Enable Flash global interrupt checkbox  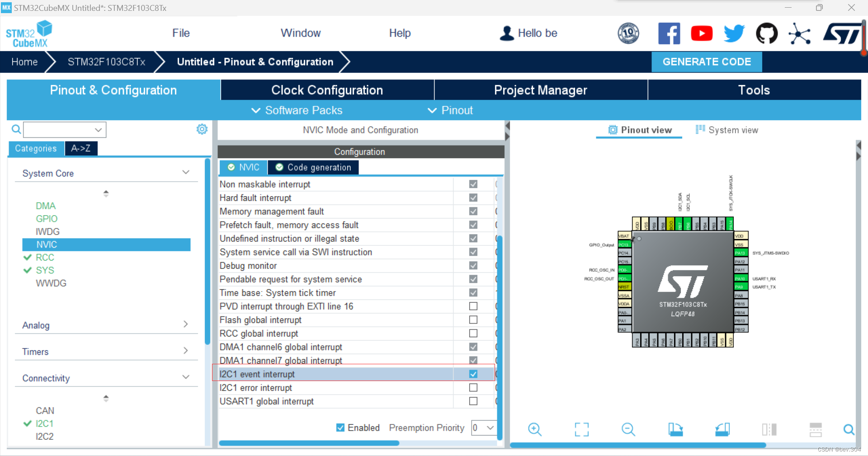click(473, 320)
